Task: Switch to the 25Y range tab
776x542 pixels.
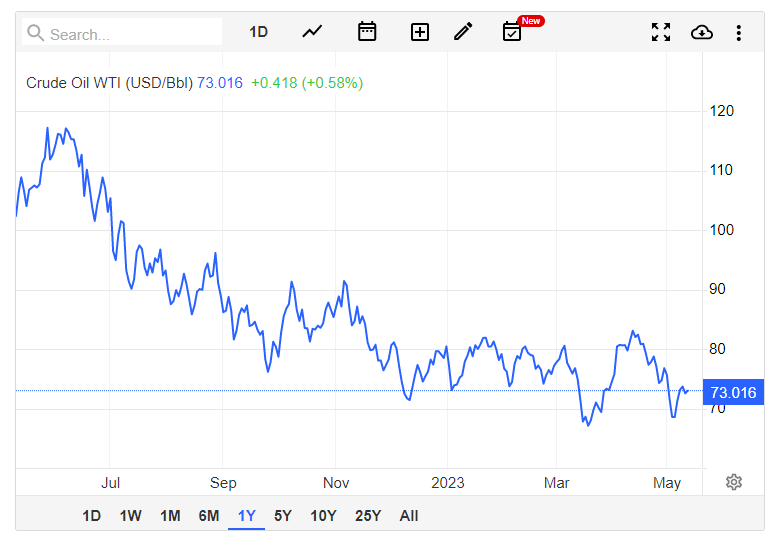Action: coord(368,516)
